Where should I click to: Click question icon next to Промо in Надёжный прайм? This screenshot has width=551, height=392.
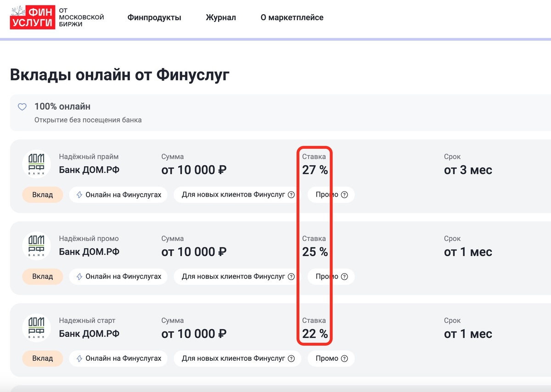point(345,195)
